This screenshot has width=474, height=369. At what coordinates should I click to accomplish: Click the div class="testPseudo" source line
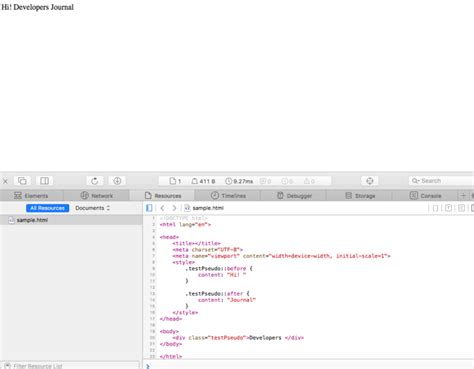tap(238, 338)
